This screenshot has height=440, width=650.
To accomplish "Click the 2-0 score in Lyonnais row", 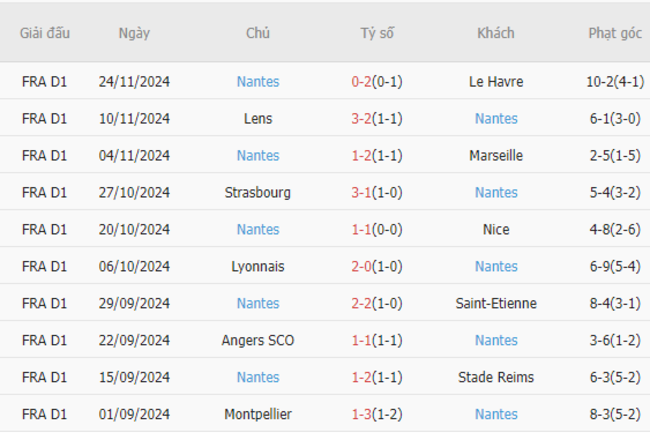I will tap(361, 266).
